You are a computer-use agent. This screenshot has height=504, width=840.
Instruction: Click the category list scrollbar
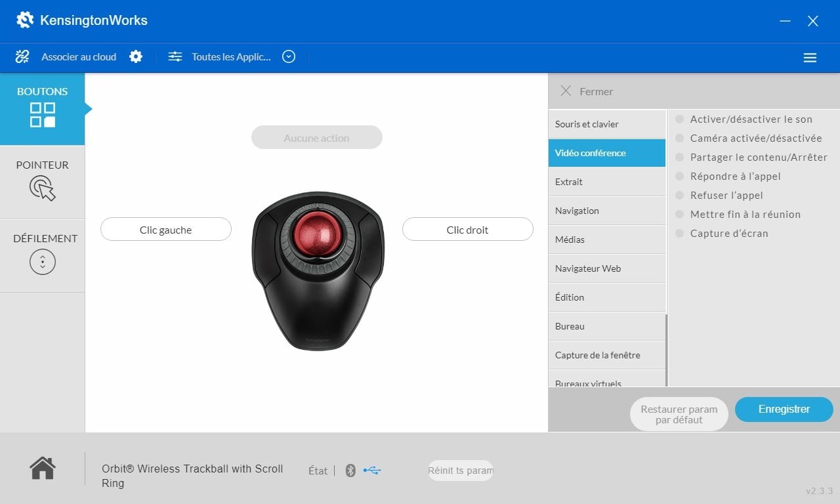click(x=666, y=350)
